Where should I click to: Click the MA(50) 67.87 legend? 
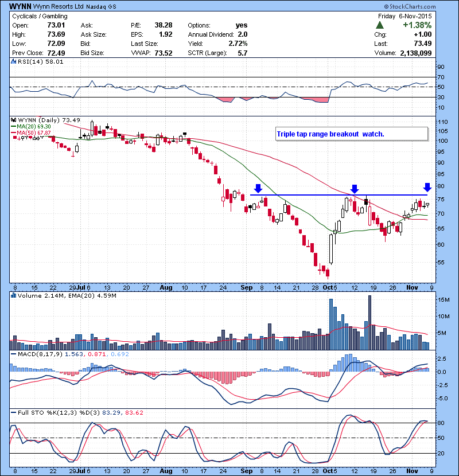click(30, 133)
